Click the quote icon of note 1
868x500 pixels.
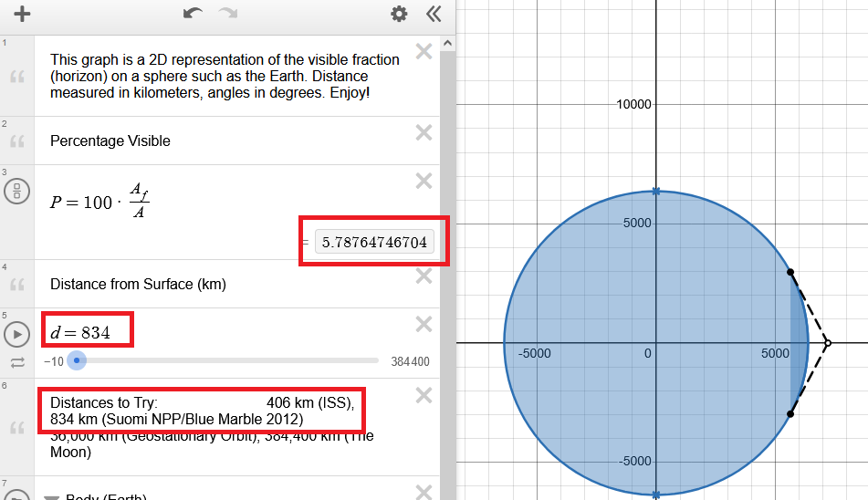click(x=16, y=77)
